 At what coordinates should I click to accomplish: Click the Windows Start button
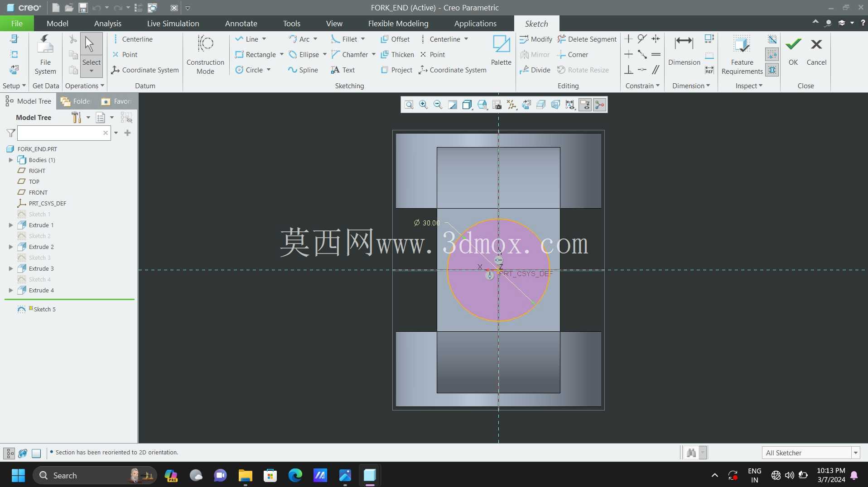click(18, 475)
